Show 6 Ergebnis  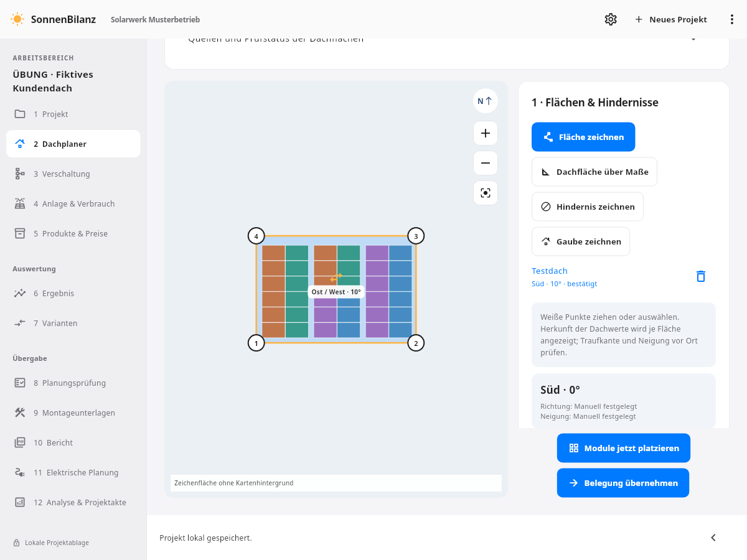click(73, 293)
